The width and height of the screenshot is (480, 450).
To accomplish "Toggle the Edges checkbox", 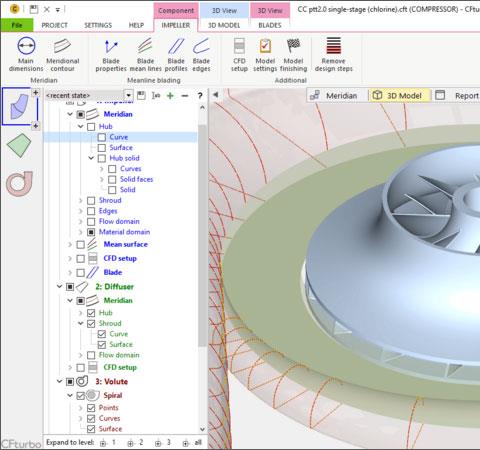I will pyautogui.click(x=91, y=211).
